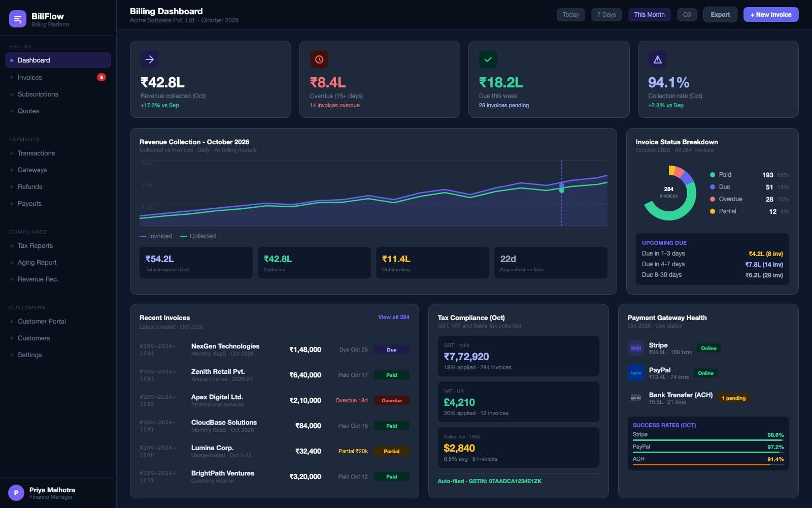Viewport: 812px width, 508px height.
Task: Create a new invoice with + New Invoice
Action: coord(771,15)
